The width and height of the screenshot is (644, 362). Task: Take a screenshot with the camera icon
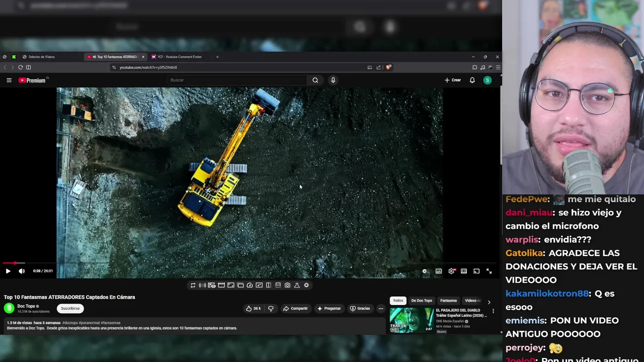click(x=287, y=285)
